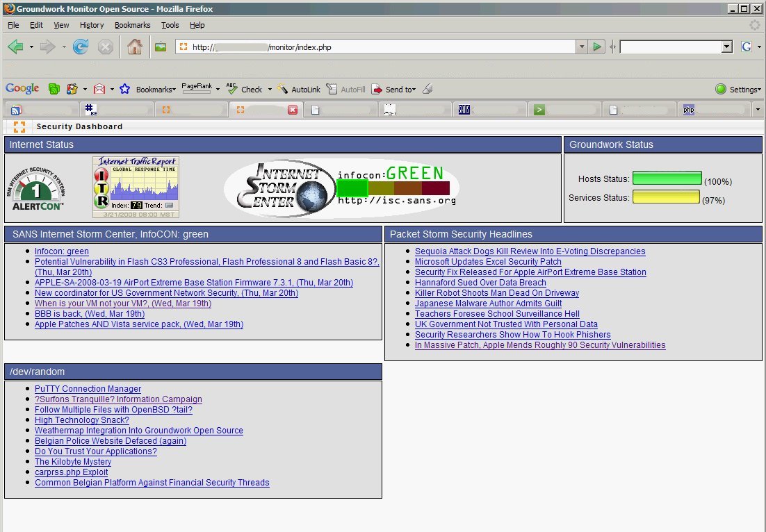Viewport: 766px width, 532px height.
Task: Run the spell Check button
Action: coord(244,90)
